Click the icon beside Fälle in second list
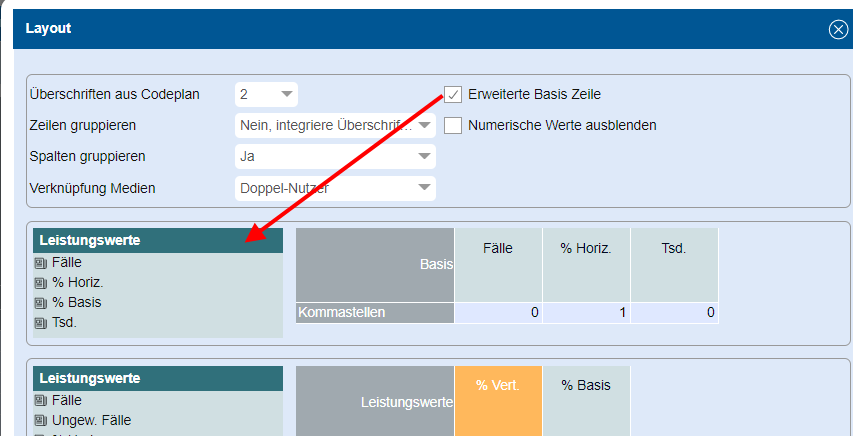 (x=41, y=400)
